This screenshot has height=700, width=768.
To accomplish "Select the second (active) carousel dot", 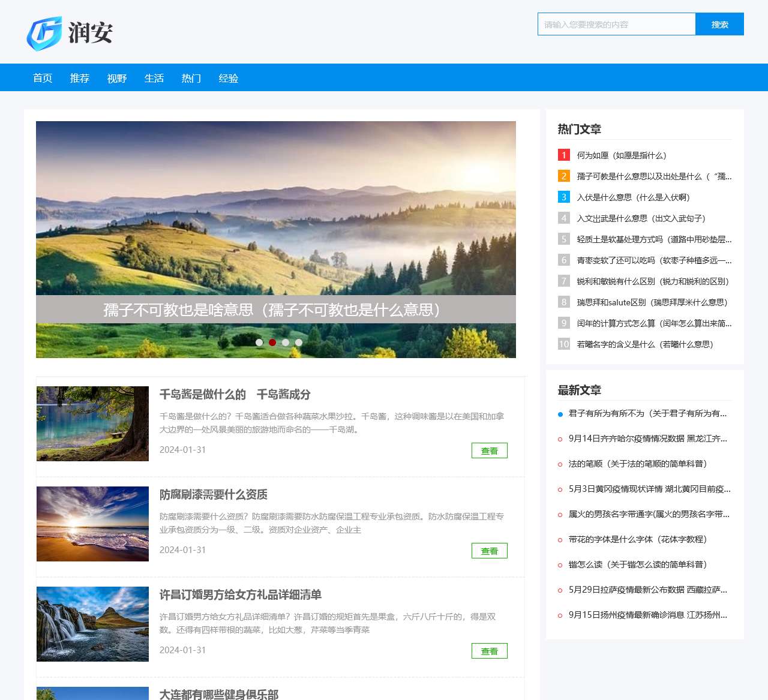I will [x=272, y=343].
